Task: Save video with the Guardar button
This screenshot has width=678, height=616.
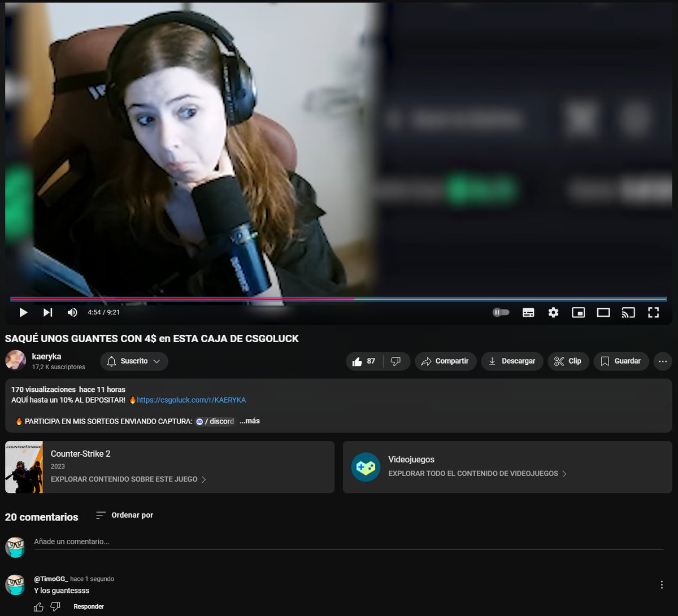Action: pos(621,361)
